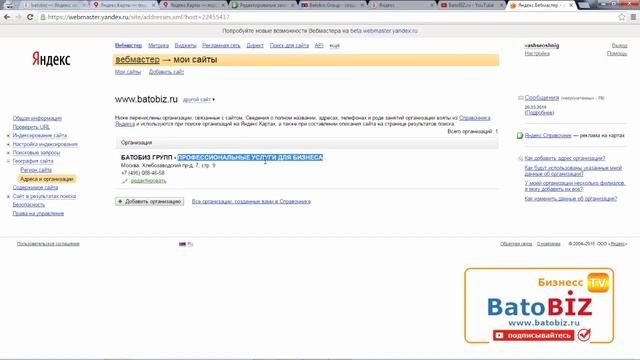
Task: Open the Настройка account link
Action: pos(537,53)
